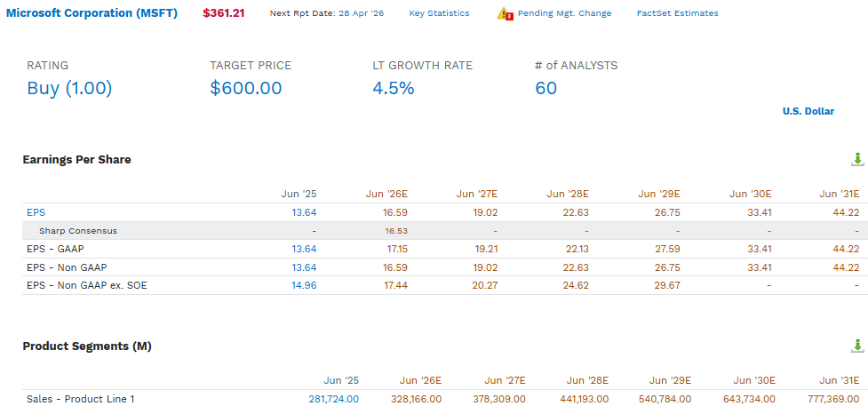Viewport: 868px width, 406px height.
Task: Open the Key Statistics link
Action: [439, 13]
